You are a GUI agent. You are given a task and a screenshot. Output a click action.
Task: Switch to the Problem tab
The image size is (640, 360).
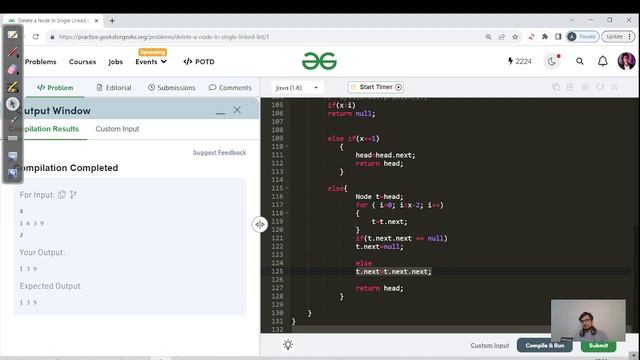point(55,87)
